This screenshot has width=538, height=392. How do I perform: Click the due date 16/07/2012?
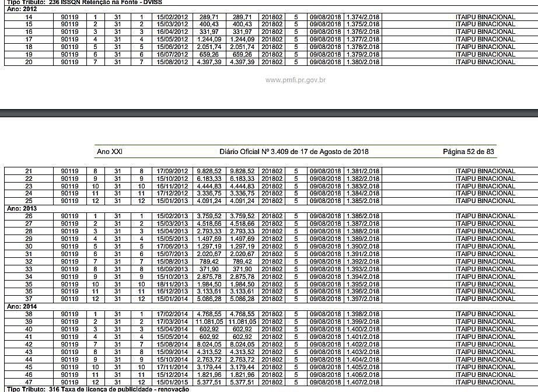pos(172,54)
